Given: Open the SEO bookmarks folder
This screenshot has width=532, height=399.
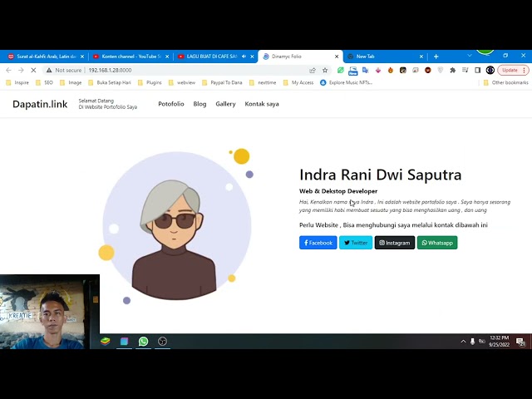Looking at the screenshot, I should point(44,82).
